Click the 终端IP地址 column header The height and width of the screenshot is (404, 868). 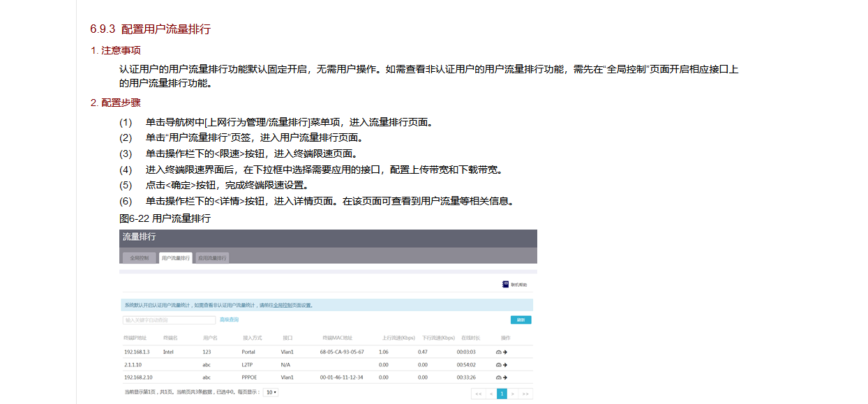pos(135,338)
